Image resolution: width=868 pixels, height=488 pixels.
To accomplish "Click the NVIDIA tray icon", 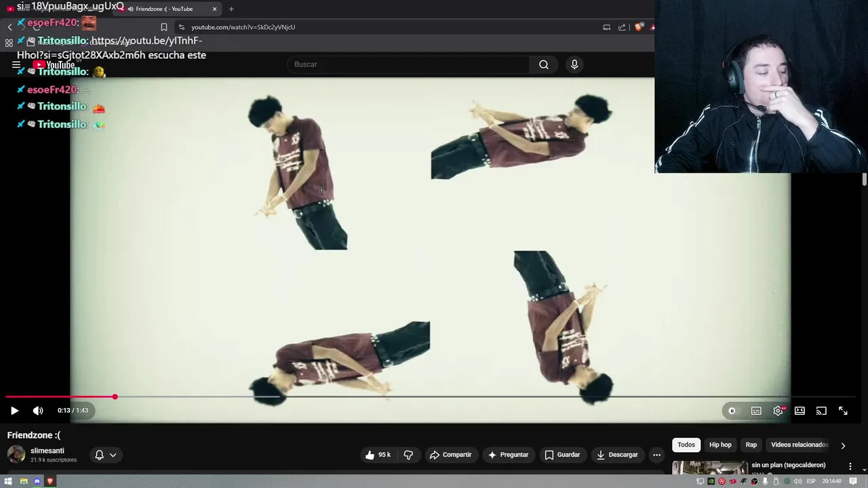I will 711,481.
